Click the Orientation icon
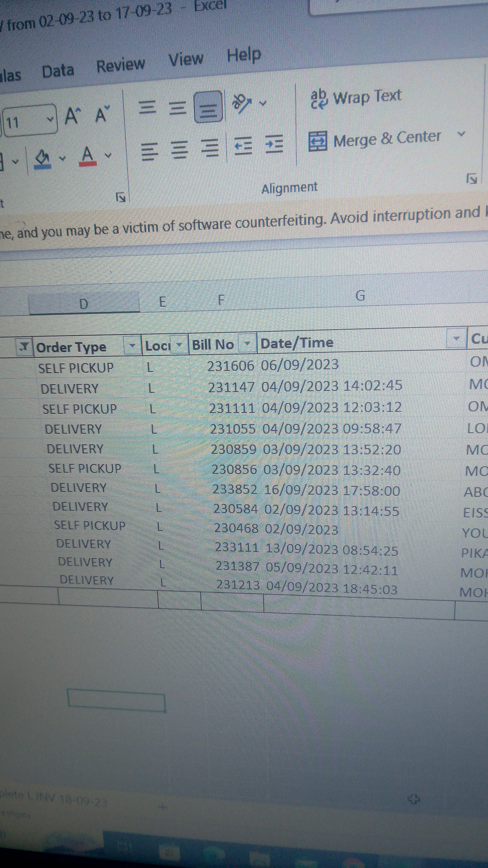The image size is (488, 868). coord(242,103)
